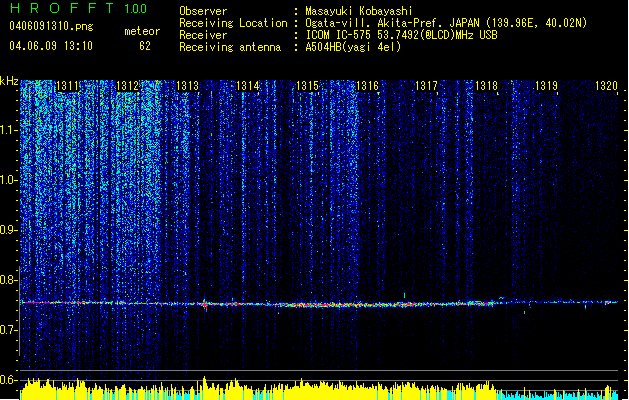
Task: Click the 1320 time marker
Action: point(606,86)
